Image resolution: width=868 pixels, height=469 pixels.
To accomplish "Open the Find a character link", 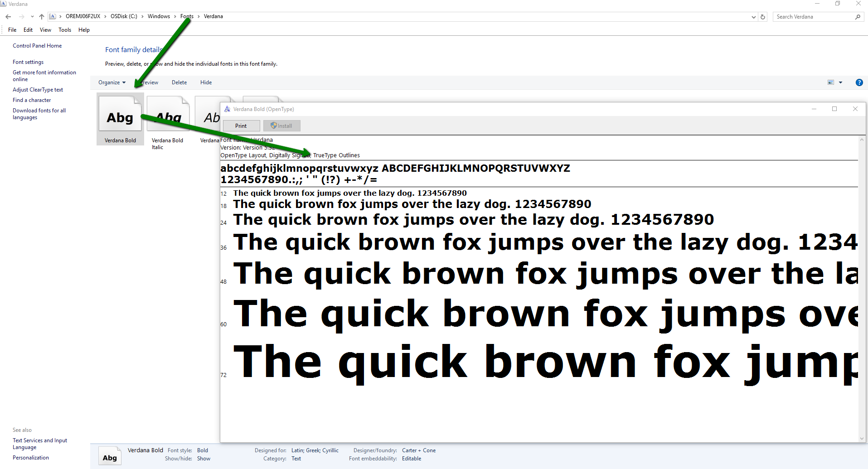I will [x=32, y=100].
